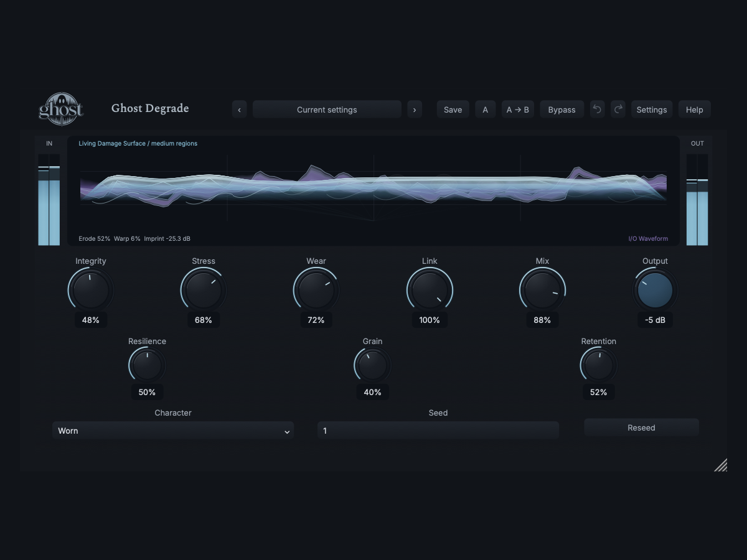Screen dimensions: 747x560
Task: Click the Resilience value 50%
Action: click(x=147, y=392)
